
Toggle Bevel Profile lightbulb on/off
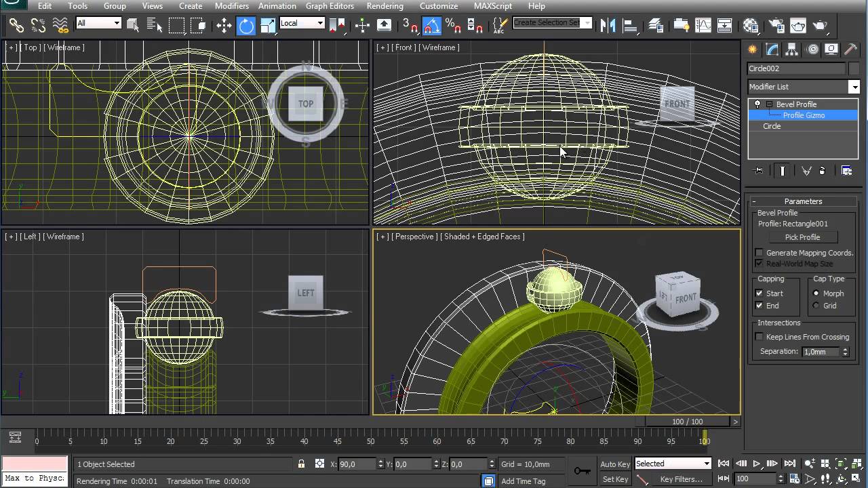[757, 104]
